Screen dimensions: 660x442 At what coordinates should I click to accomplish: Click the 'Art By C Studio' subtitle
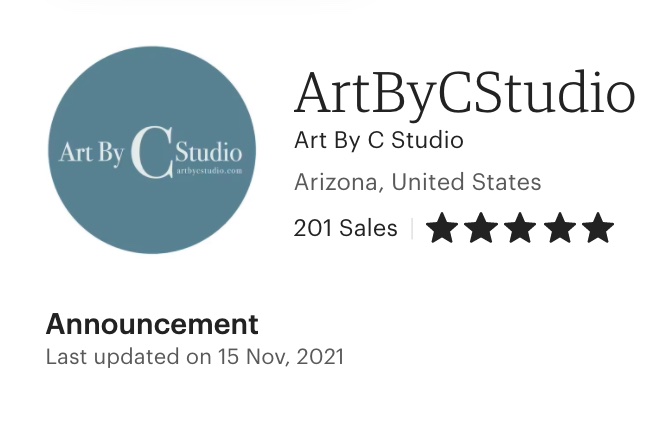pos(379,141)
